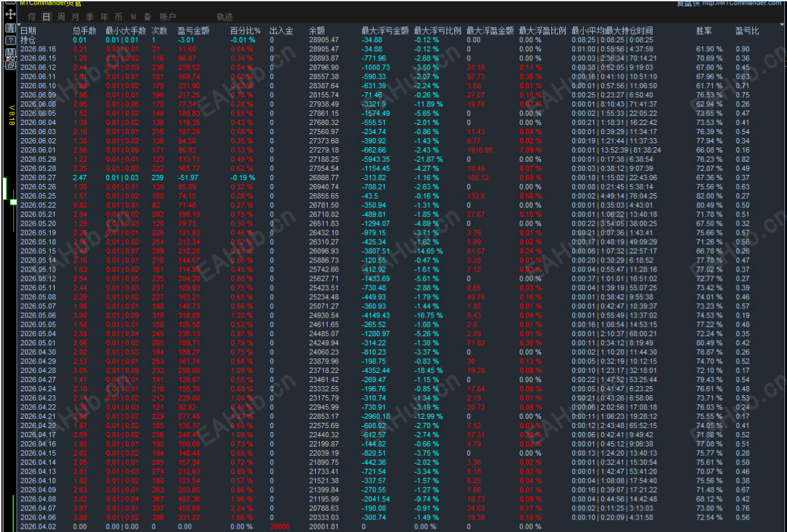787x532 pixels.
Task: Select the 2026.04.02 date row
Action: click(38, 527)
